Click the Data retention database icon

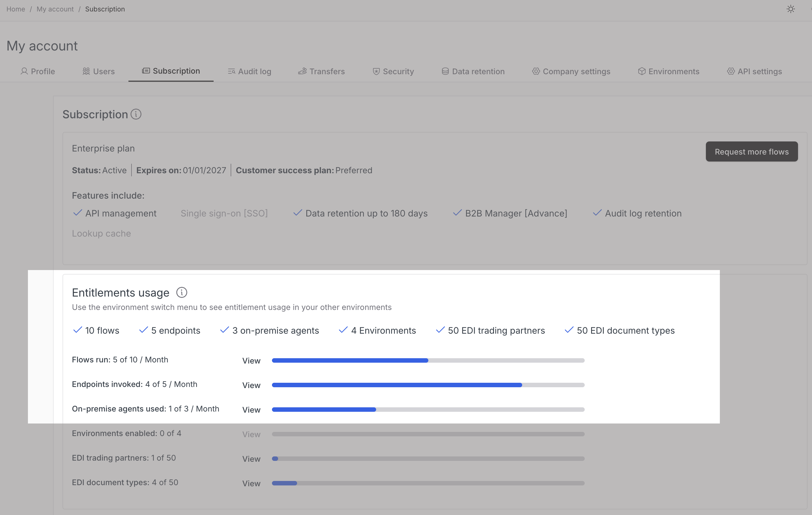click(x=445, y=71)
